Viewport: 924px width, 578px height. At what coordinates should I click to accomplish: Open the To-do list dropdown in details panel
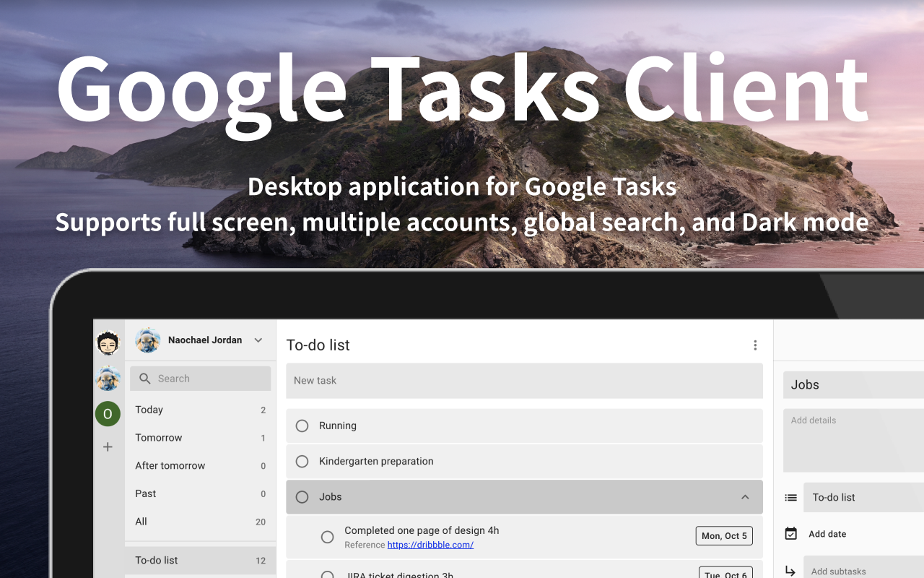pyautogui.click(x=863, y=498)
